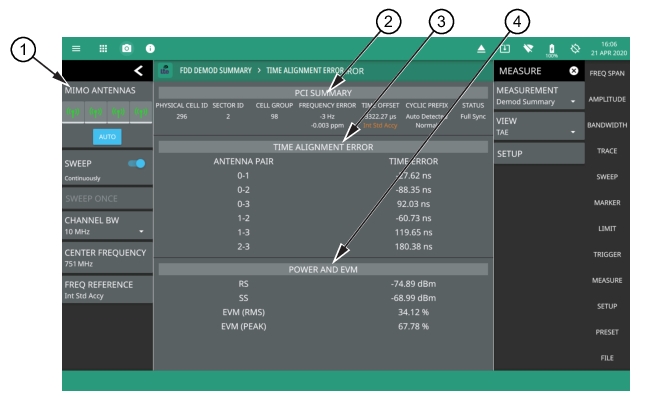Screen dimensions: 651x398
Task: Edit the CENTER FREQUENCY 751 MHz field
Action: point(108,258)
